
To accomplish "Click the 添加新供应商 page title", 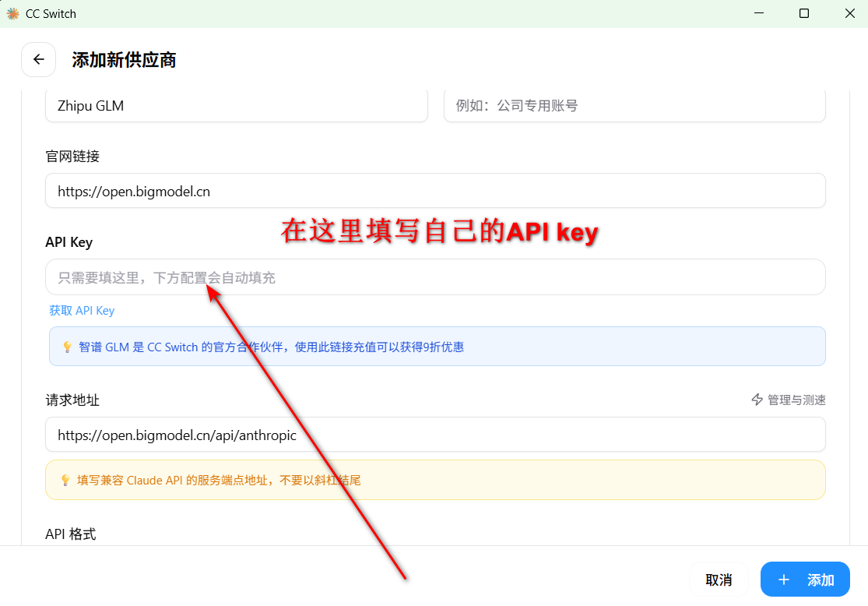I will point(124,60).
